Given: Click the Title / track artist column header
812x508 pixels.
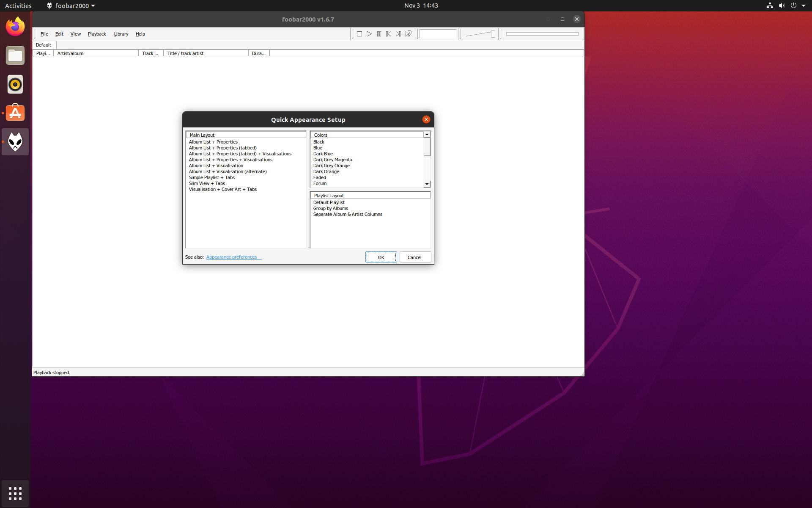Looking at the screenshot, I should pos(206,53).
